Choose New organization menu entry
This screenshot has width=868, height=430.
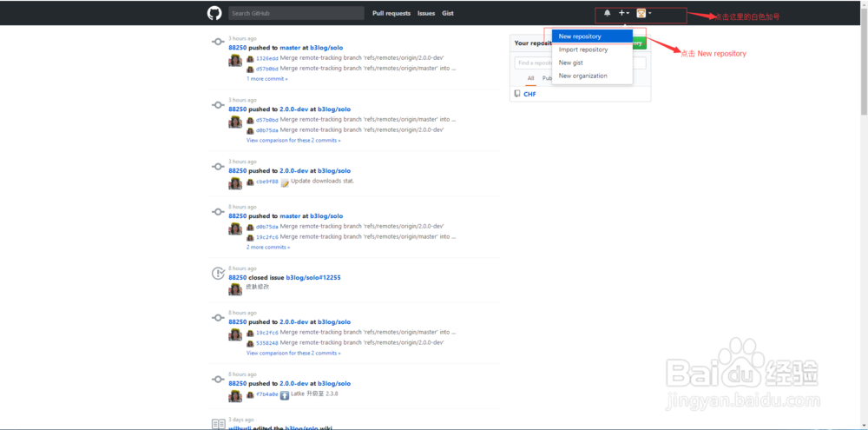tap(592, 76)
